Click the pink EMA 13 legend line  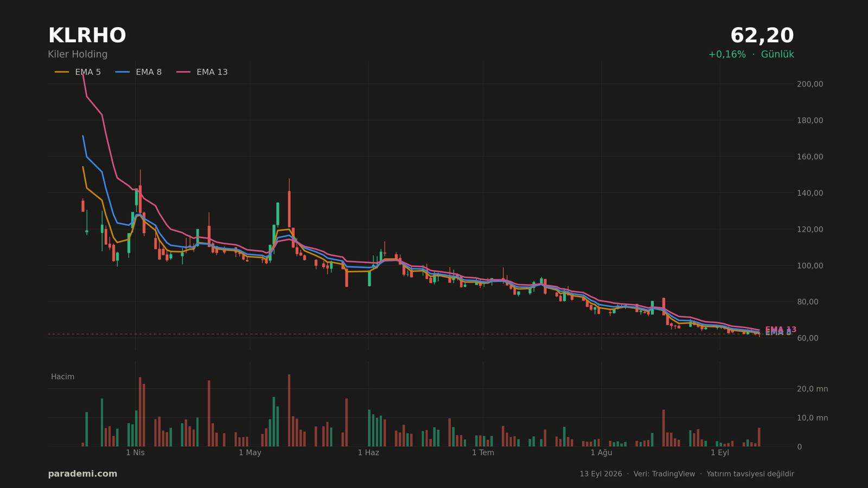coord(183,72)
